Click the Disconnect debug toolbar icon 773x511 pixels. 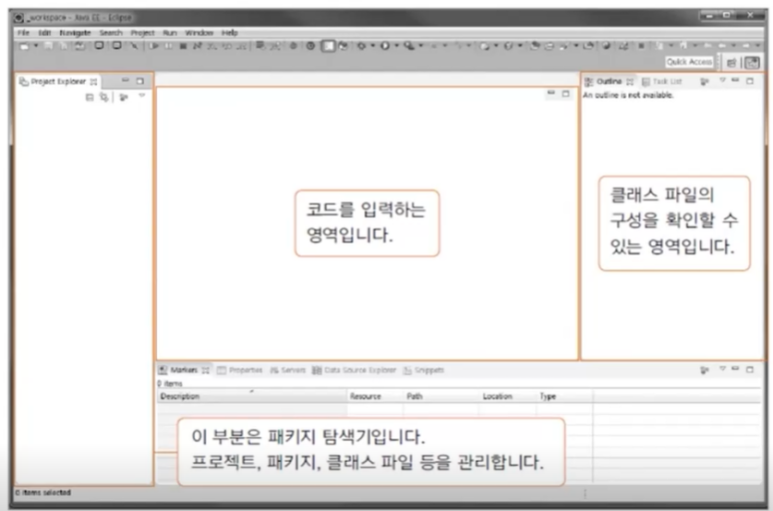coord(197,46)
